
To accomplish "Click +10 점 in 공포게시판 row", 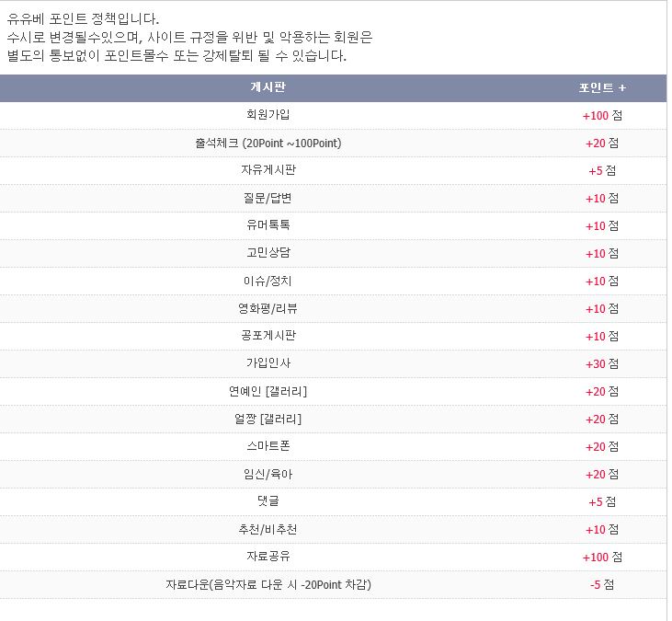I will point(602,336).
